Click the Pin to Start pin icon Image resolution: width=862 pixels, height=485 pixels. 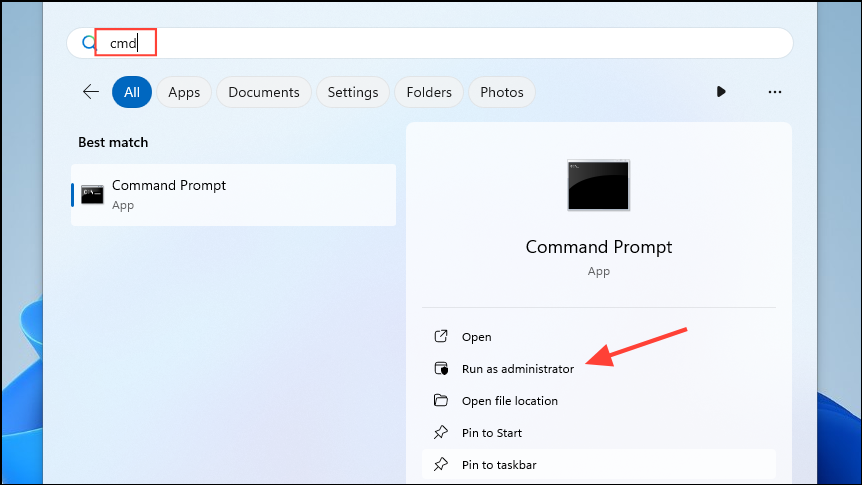pyautogui.click(x=441, y=432)
